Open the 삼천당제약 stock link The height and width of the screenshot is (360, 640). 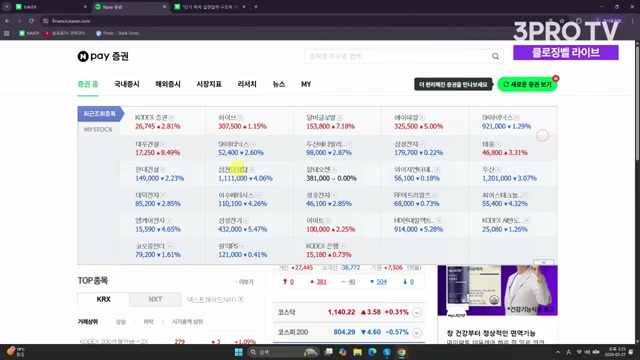[233, 169]
